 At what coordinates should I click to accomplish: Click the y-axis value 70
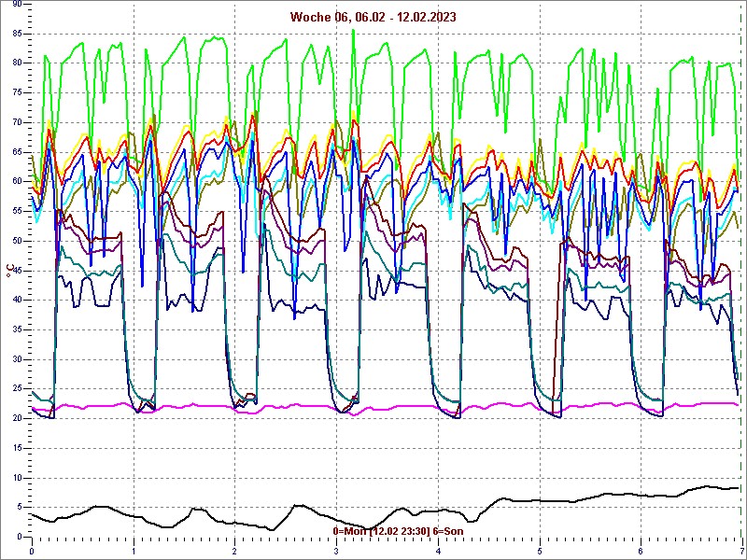pyautogui.click(x=16, y=122)
